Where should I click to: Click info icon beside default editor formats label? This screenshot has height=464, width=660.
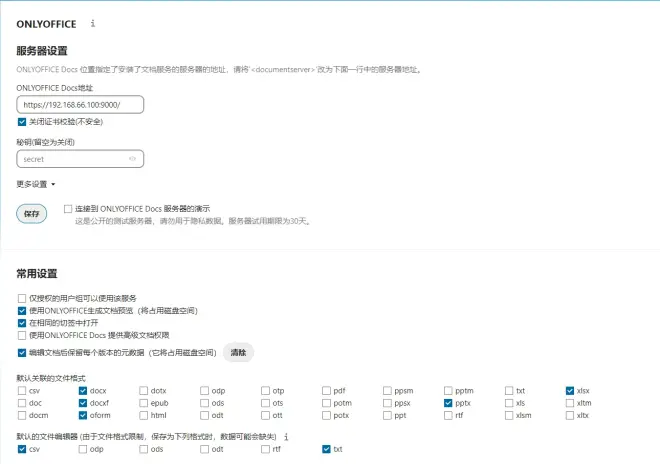[x=286, y=437]
